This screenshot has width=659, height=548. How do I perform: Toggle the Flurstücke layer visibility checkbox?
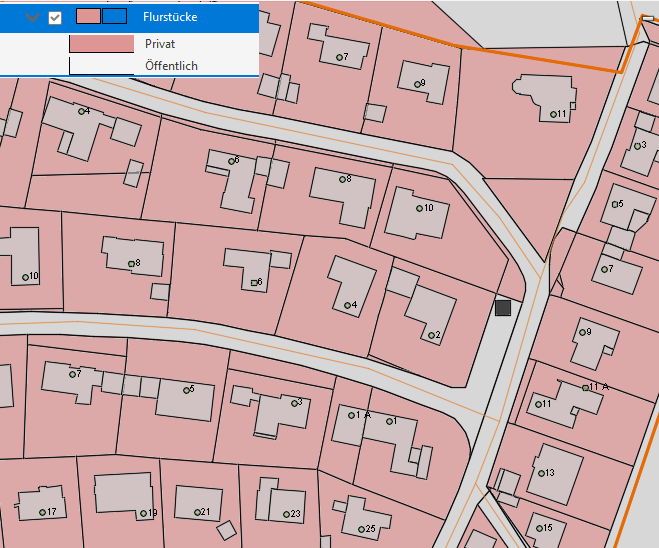point(55,17)
